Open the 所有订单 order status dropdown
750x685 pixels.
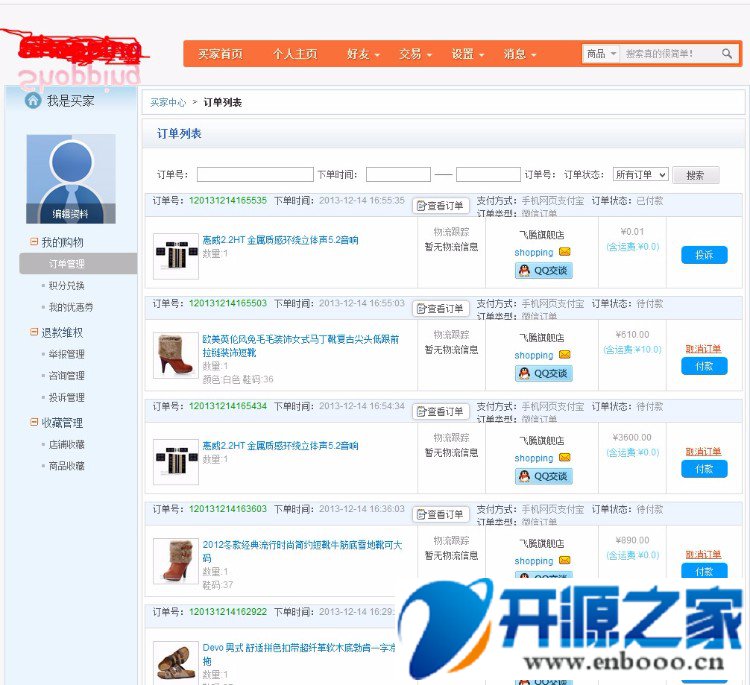pos(640,175)
